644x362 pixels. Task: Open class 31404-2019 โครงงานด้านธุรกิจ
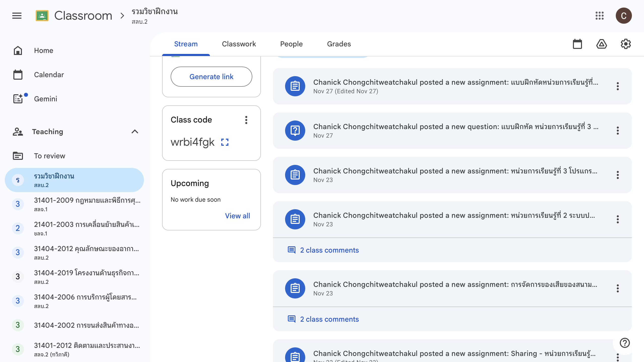coord(74,277)
